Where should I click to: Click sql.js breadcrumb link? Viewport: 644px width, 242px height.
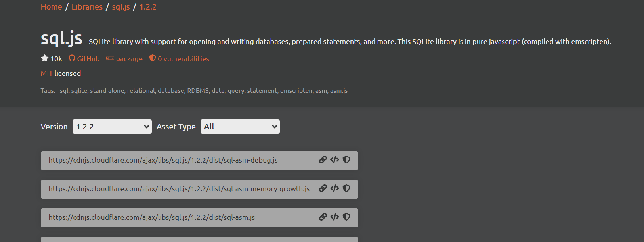coord(121,7)
